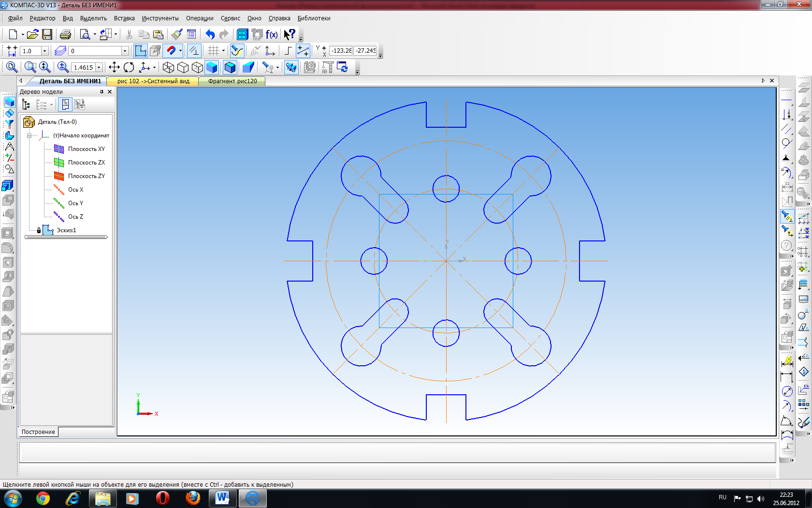Select the Extrude operation on left panel
The height and width of the screenshot is (508, 812).
(8, 186)
